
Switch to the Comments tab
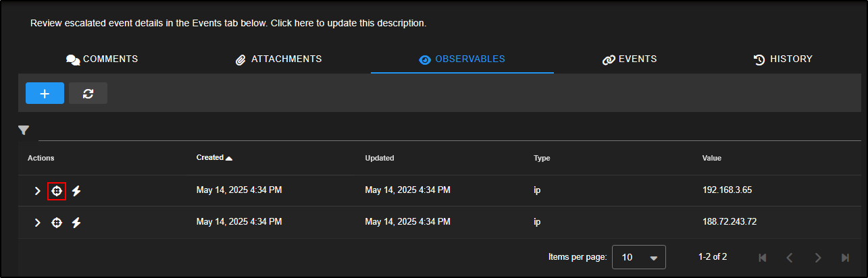click(x=102, y=59)
